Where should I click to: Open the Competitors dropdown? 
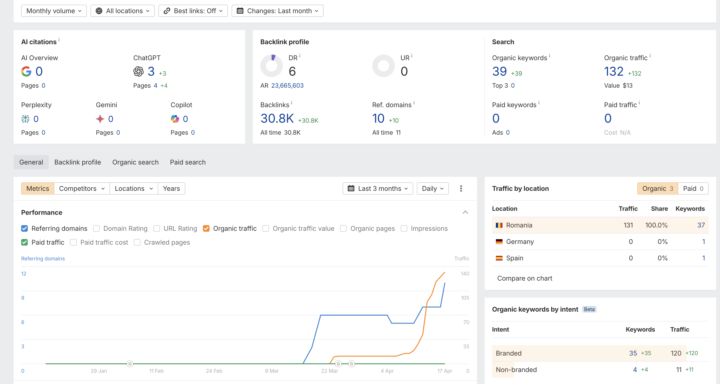(82, 188)
